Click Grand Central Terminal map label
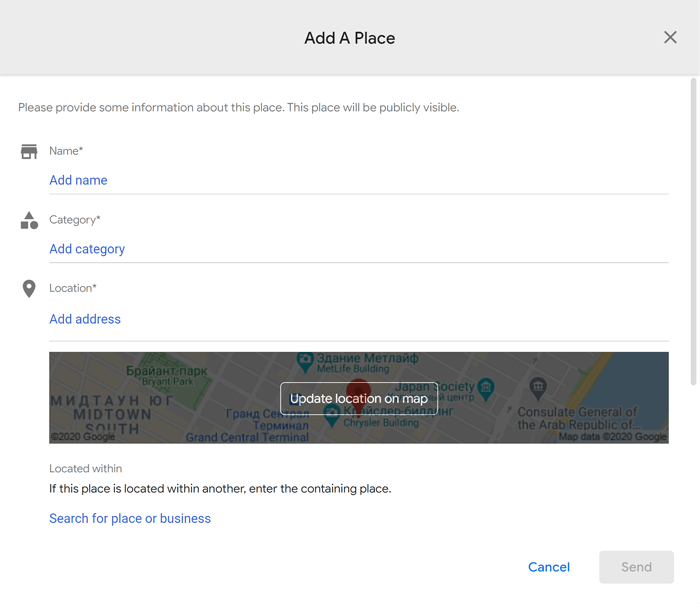 click(247, 437)
